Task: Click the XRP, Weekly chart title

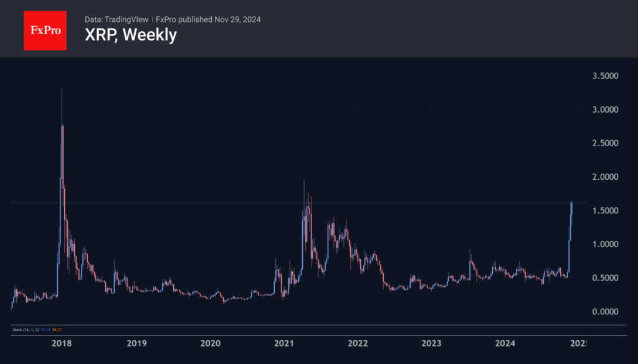Action: point(131,35)
